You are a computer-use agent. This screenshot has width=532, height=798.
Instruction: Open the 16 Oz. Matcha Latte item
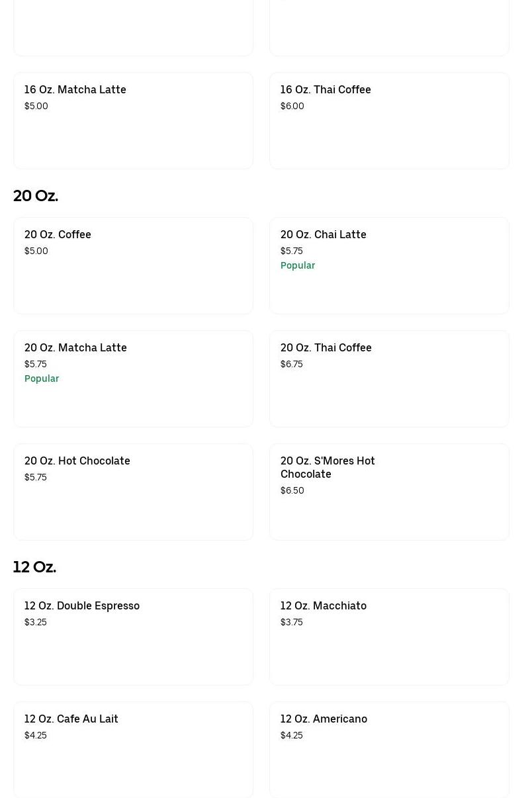[133, 120]
